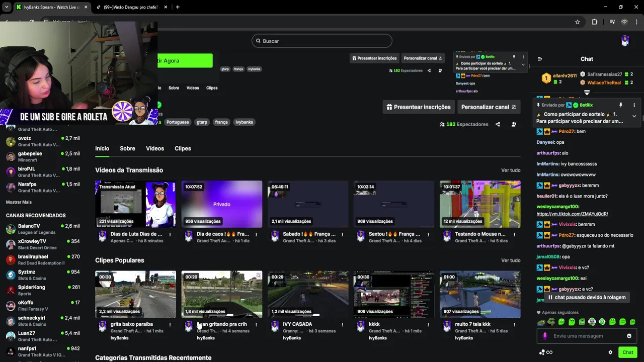Open the user-management icon right of large share icon
Screen dimensions: 644x362
click(x=514, y=124)
